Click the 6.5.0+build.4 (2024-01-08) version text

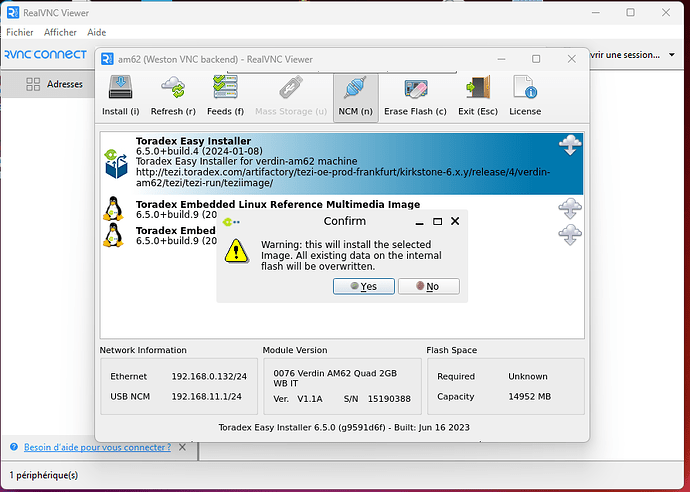coord(199,151)
